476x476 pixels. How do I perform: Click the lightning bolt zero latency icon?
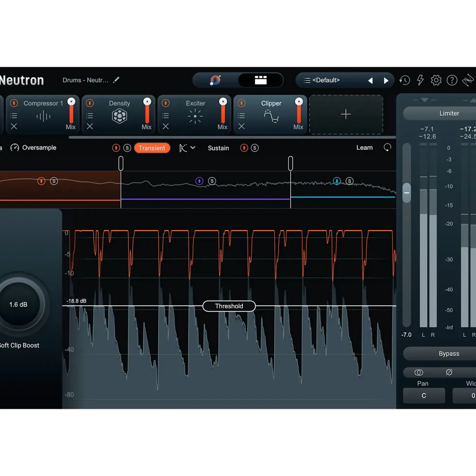420,80
